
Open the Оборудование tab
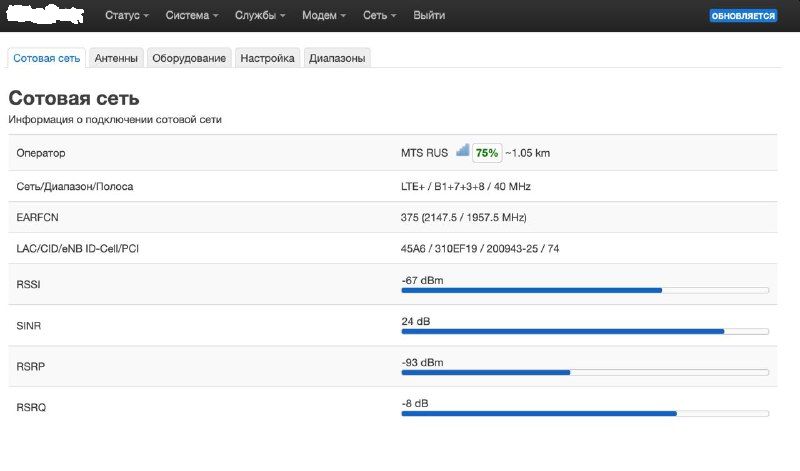188,58
